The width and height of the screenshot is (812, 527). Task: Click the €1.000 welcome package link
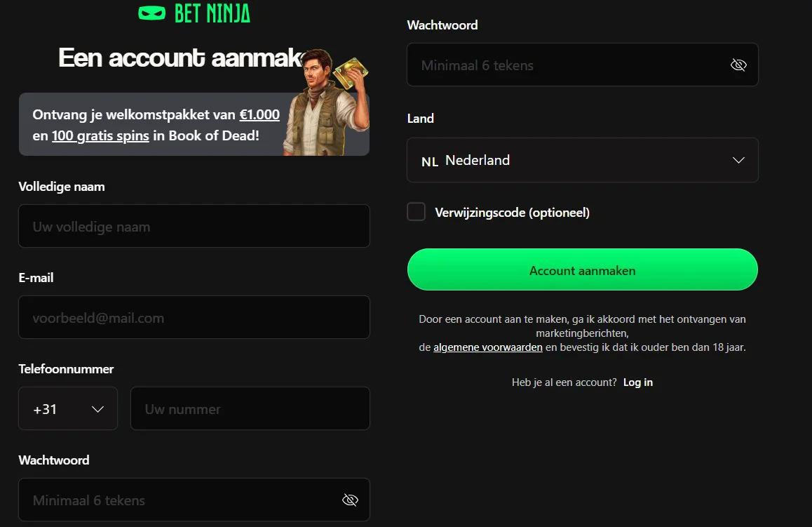click(x=259, y=115)
